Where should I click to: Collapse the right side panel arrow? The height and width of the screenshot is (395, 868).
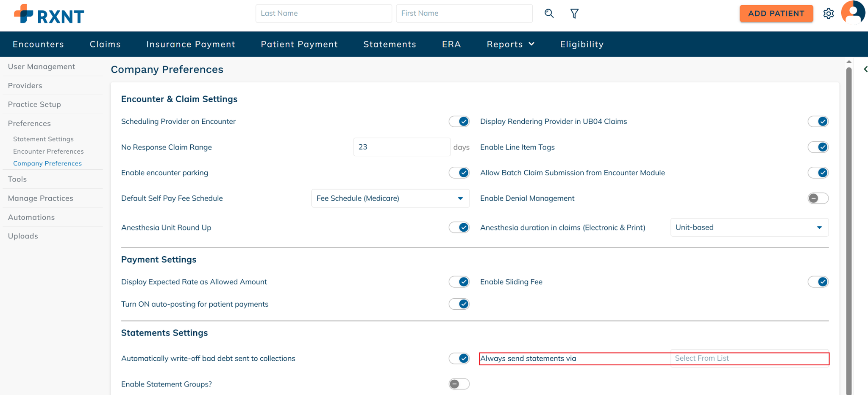tap(865, 69)
